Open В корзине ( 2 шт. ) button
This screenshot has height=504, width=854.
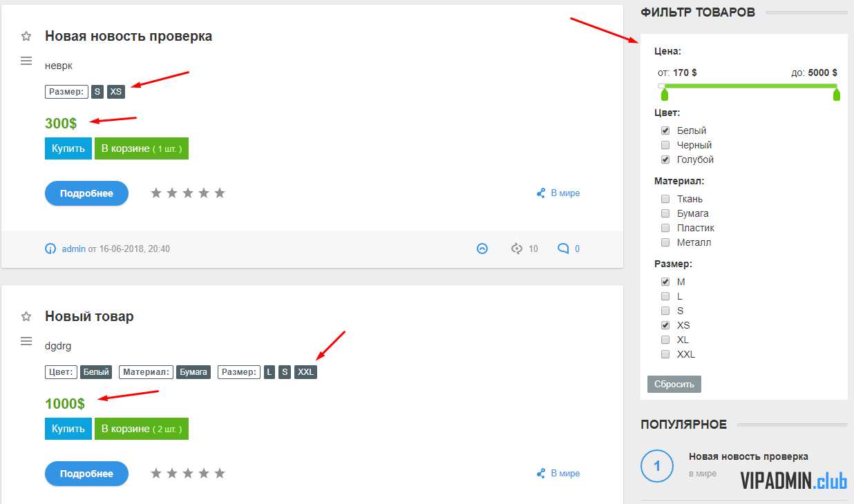click(142, 429)
